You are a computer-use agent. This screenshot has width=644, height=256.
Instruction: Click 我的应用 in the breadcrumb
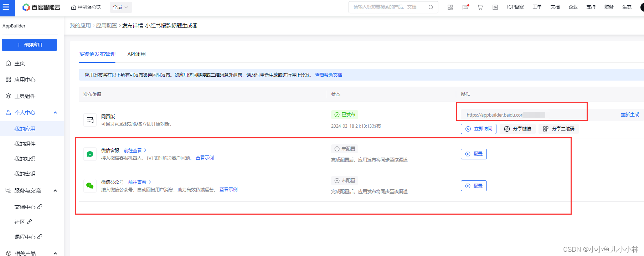[80, 26]
